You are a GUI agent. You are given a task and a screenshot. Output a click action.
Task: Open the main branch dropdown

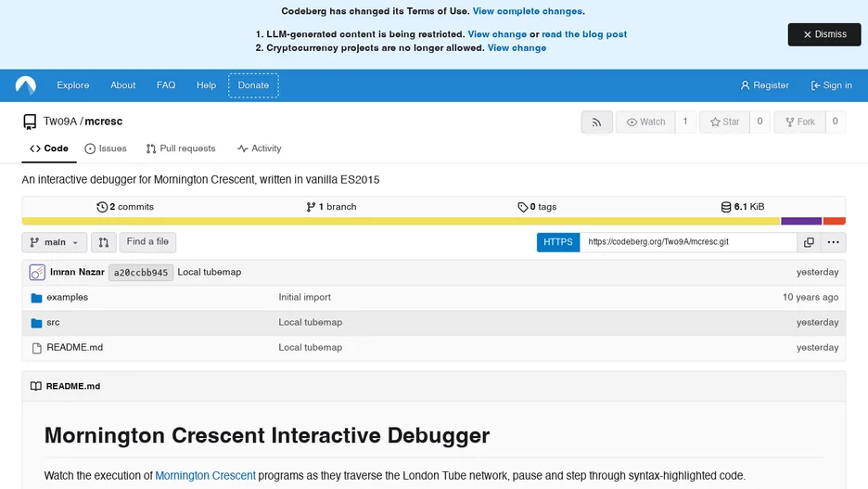[x=54, y=242]
